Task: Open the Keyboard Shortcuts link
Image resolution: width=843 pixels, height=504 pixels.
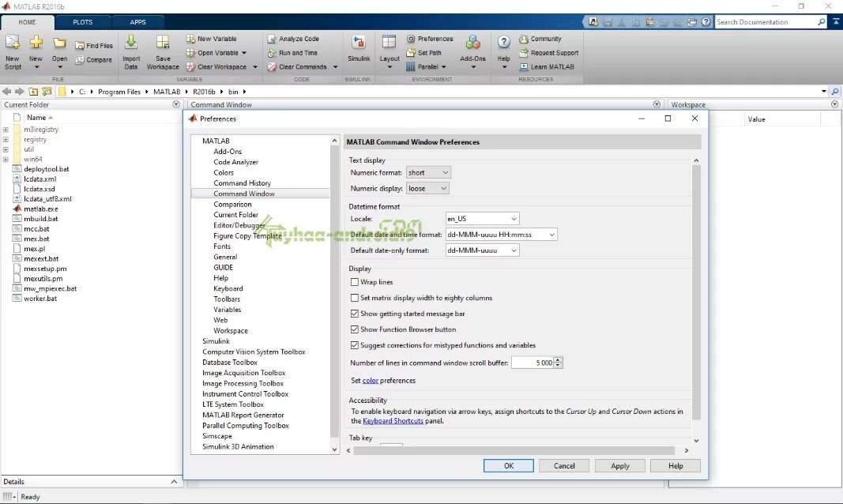Action: 393,421
